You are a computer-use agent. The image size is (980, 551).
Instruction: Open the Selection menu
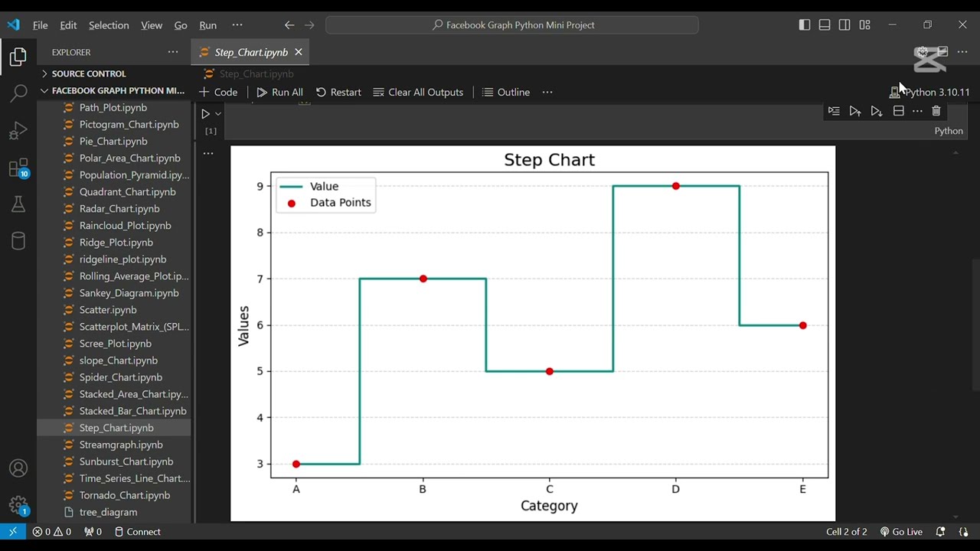109,25
